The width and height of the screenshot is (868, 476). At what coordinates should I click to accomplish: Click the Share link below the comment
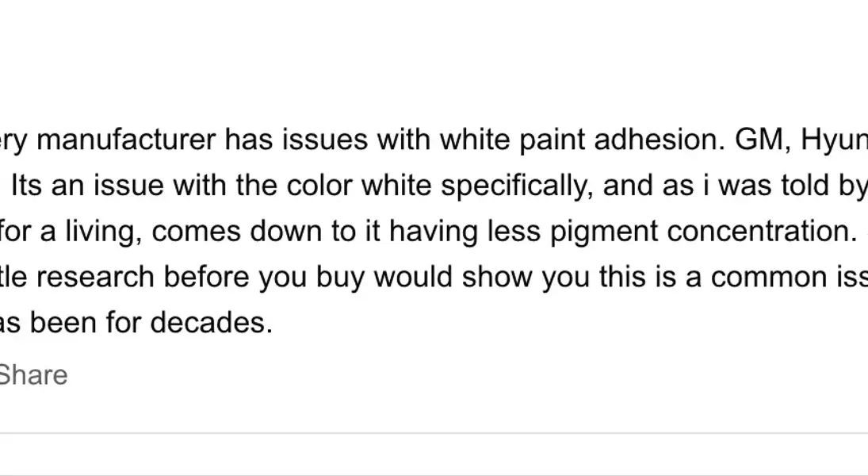click(x=33, y=375)
